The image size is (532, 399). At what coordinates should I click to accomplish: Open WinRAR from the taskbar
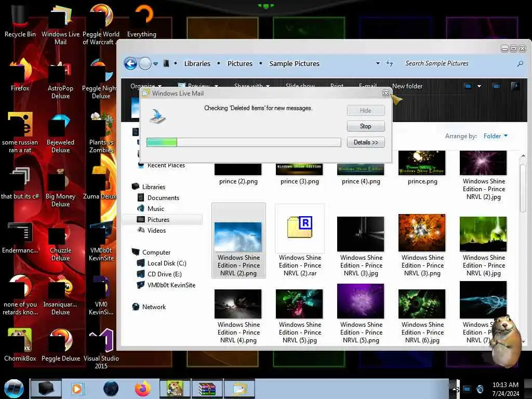(x=207, y=389)
